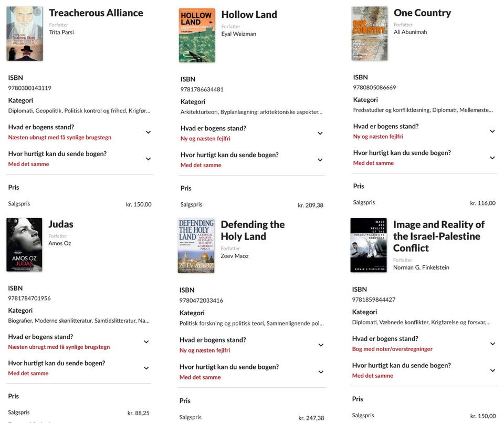The width and height of the screenshot is (504, 423).
Task: Click author name Norman G. Finkelstein
Action: (x=421, y=267)
